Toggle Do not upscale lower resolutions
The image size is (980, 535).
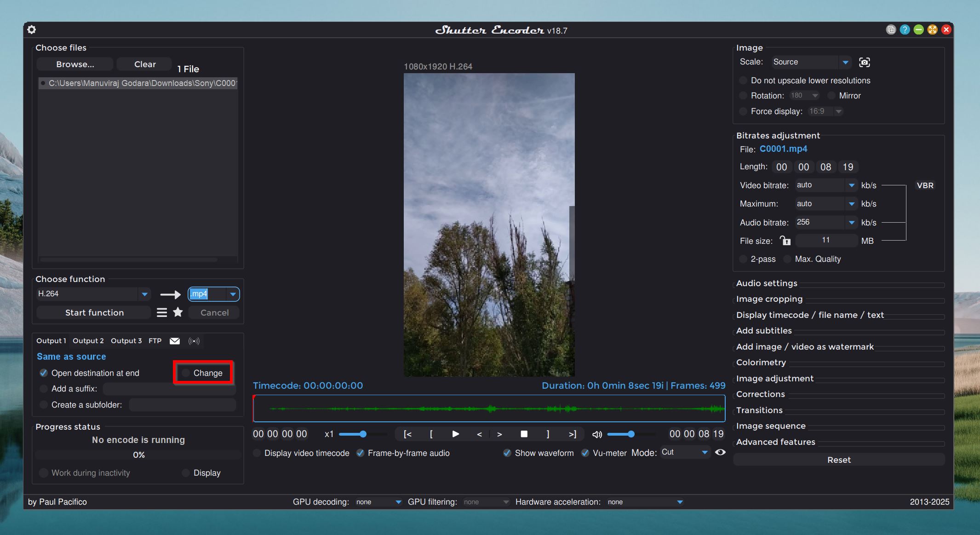[743, 81]
